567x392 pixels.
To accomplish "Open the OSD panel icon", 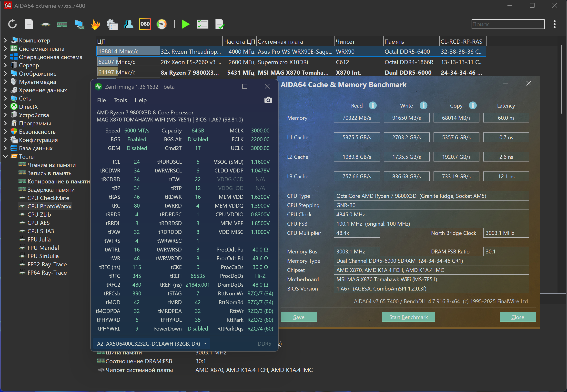I will [145, 24].
